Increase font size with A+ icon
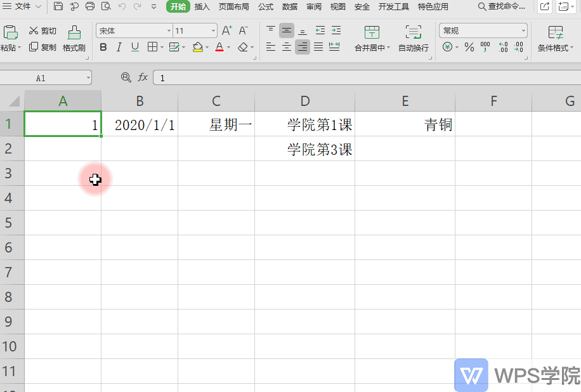 pos(227,30)
